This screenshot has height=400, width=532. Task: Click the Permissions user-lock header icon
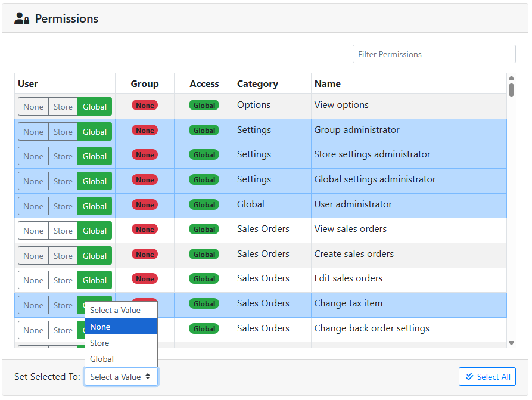[x=22, y=19]
